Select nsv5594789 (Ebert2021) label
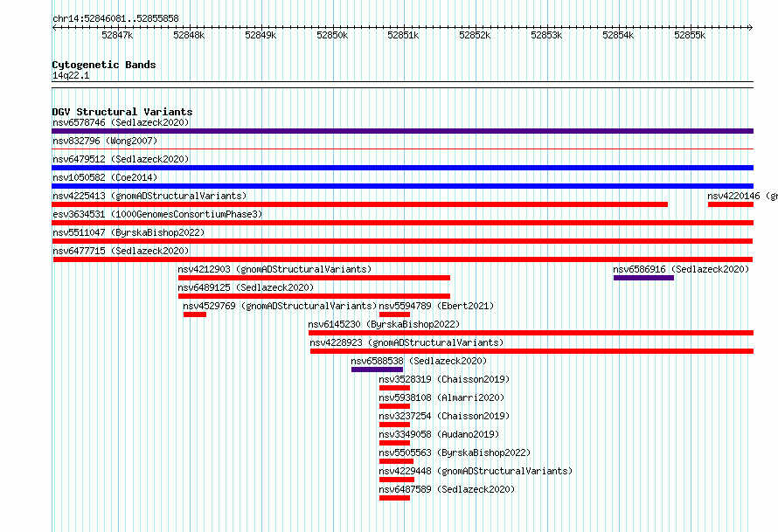This screenshot has height=532, width=778. point(436,306)
